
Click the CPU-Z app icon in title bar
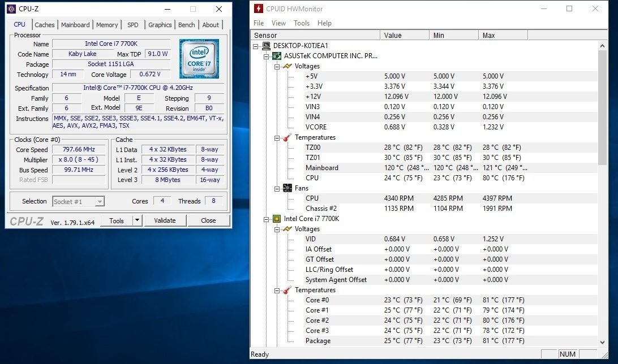point(11,8)
